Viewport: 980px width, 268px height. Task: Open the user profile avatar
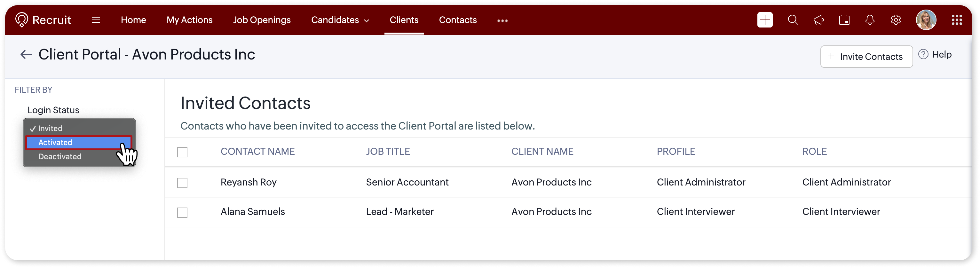tap(926, 20)
